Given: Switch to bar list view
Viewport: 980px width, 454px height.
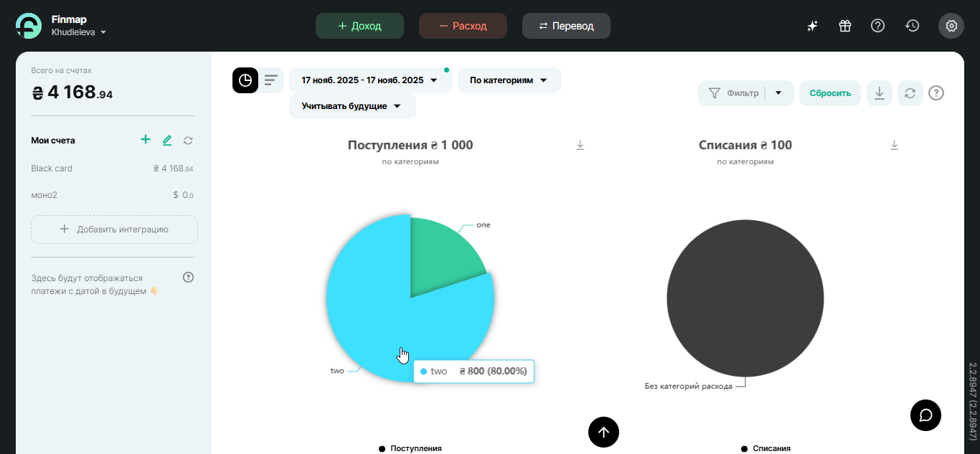Looking at the screenshot, I should 270,80.
